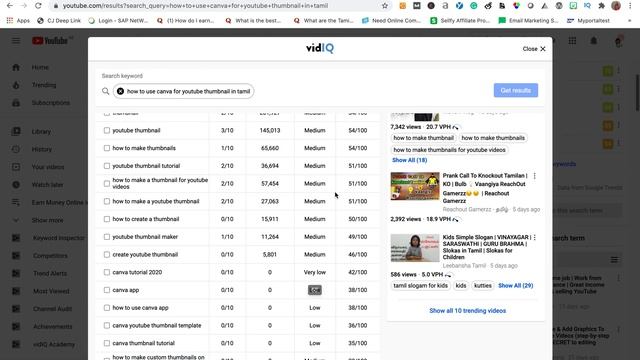Screen dimensions: 640x360
Task: Open the Chrome profile avatar
Action: coord(616,6)
